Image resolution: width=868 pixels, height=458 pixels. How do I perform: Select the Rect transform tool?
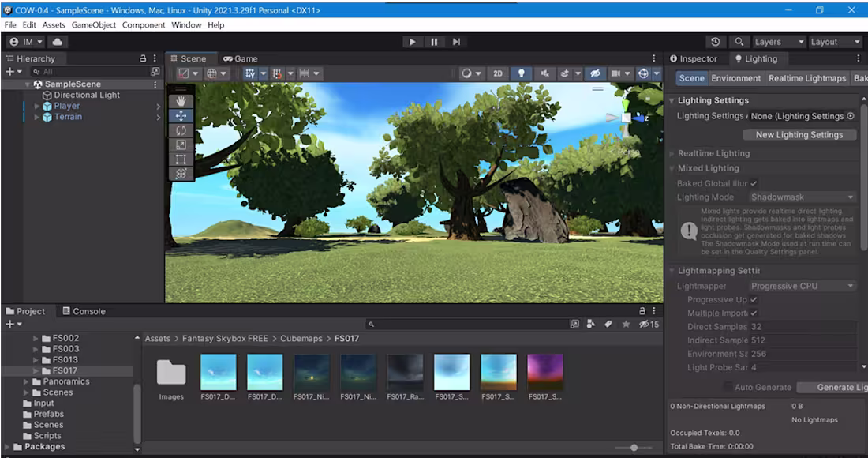point(181,160)
